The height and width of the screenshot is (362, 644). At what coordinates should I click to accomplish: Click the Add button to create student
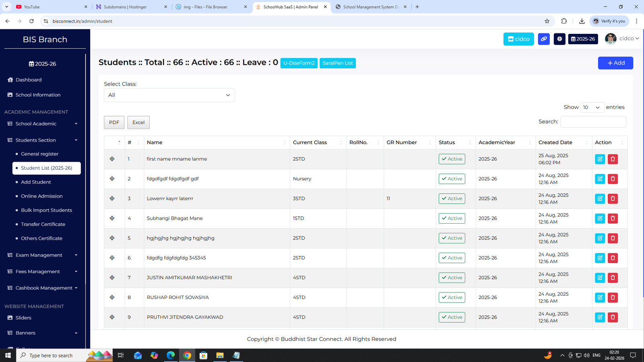point(615,63)
